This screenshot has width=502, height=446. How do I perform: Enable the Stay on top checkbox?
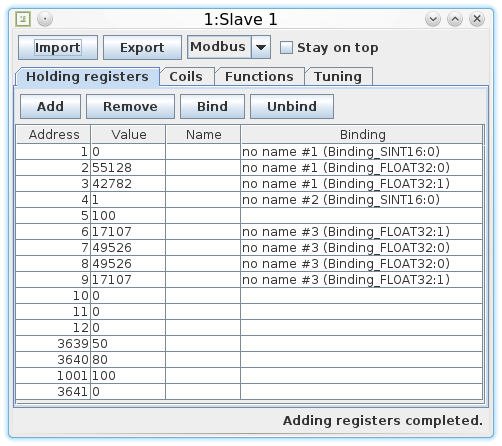click(x=286, y=47)
